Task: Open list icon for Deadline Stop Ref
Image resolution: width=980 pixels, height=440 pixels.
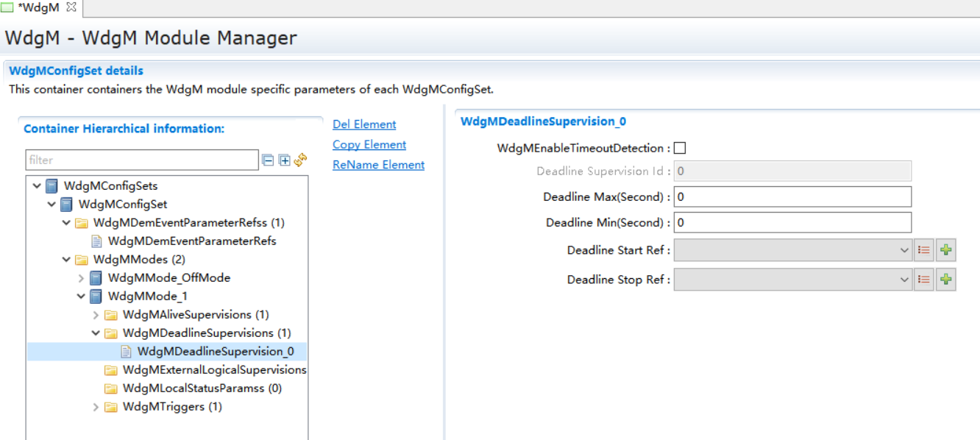Action: click(924, 280)
